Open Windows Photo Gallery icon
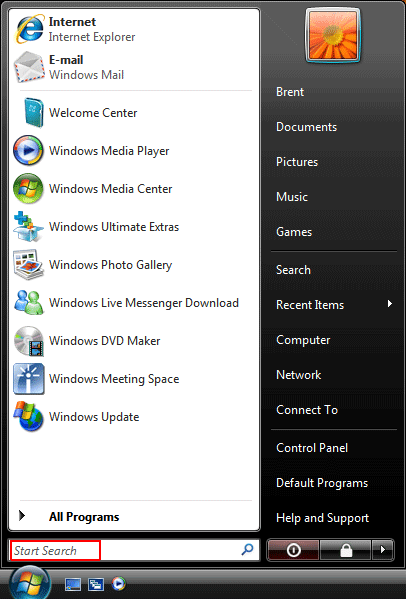Viewport: 406px width, 599px height. 28,264
